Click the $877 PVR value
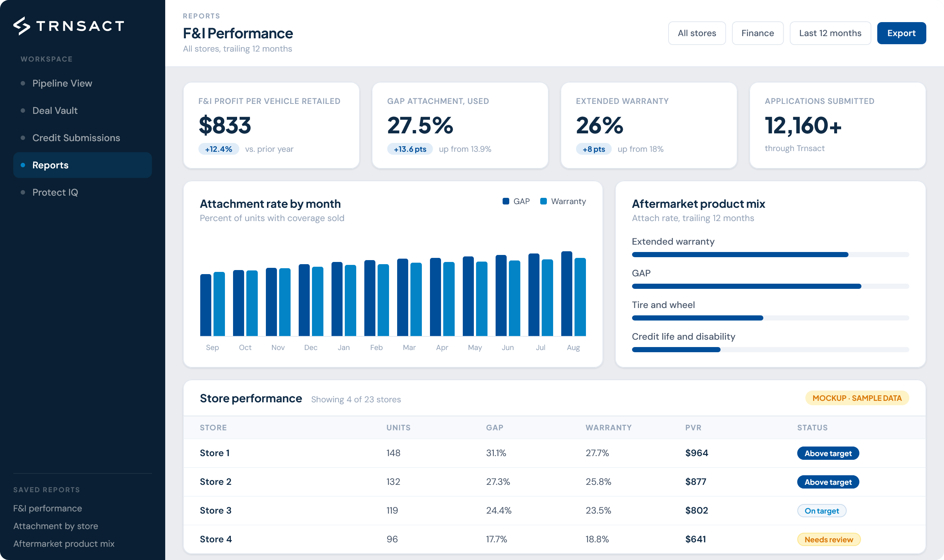 pyautogui.click(x=696, y=482)
